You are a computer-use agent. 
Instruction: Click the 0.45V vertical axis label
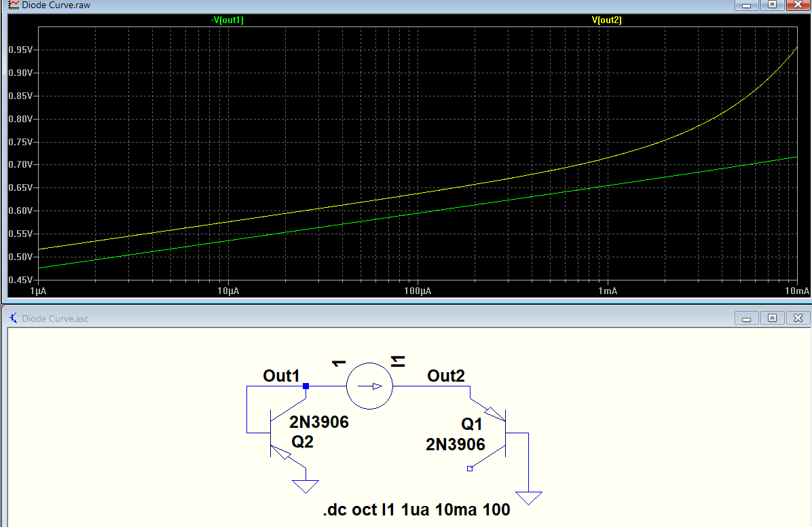click(21, 280)
